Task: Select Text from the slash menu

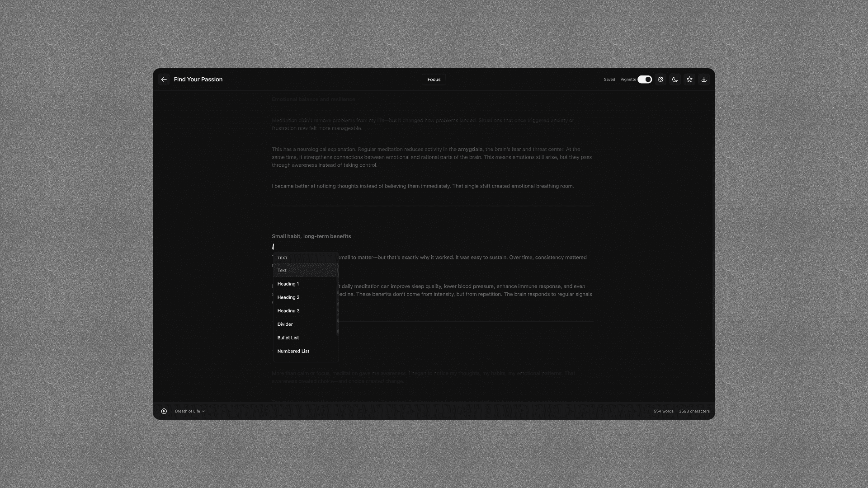Action: pos(282,270)
